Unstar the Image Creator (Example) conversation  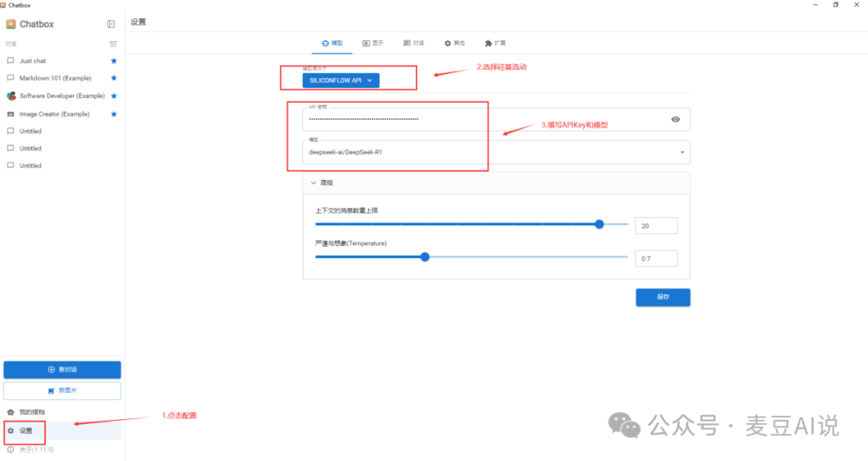pos(113,114)
